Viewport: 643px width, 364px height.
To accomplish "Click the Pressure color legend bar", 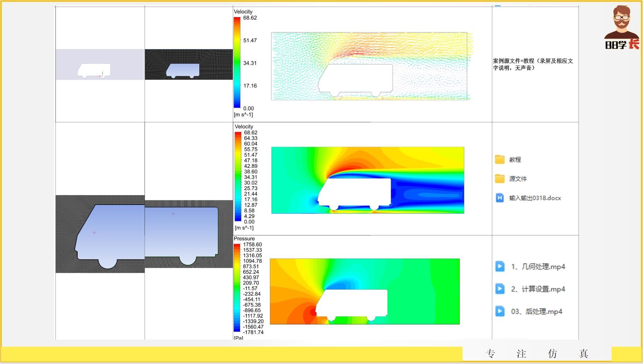I will click(237, 287).
